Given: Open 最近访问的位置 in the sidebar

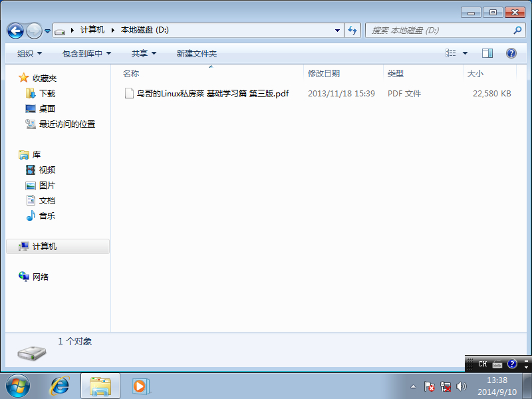Looking at the screenshot, I should (67, 124).
